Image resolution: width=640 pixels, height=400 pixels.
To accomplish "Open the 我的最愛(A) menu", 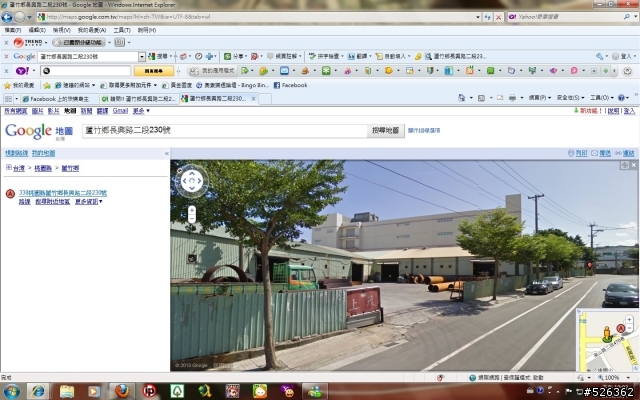I will (x=92, y=30).
